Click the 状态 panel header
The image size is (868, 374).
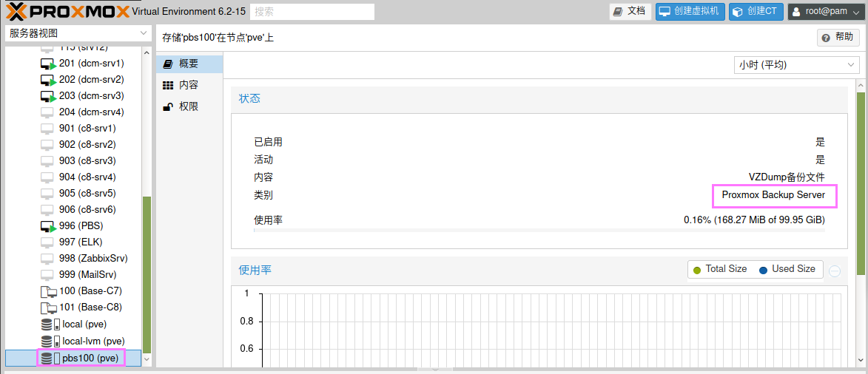(x=539, y=100)
